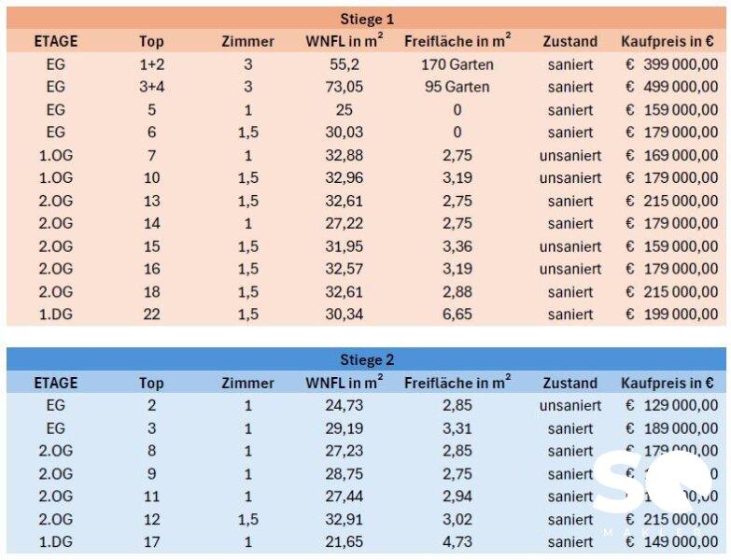Image resolution: width=731 pixels, height=560 pixels.
Task: Select the 6,65 Freifläche cell
Action: pos(457,315)
